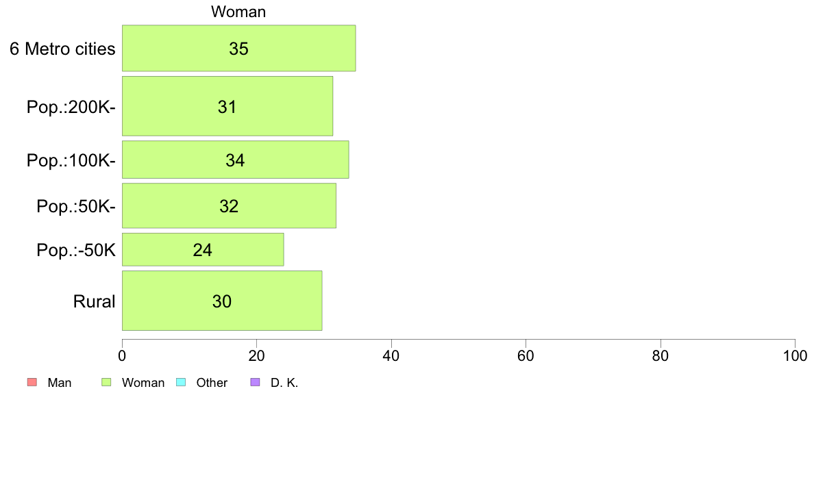
Task: Select the 6 Metro cities bar
Action: (x=239, y=48)
